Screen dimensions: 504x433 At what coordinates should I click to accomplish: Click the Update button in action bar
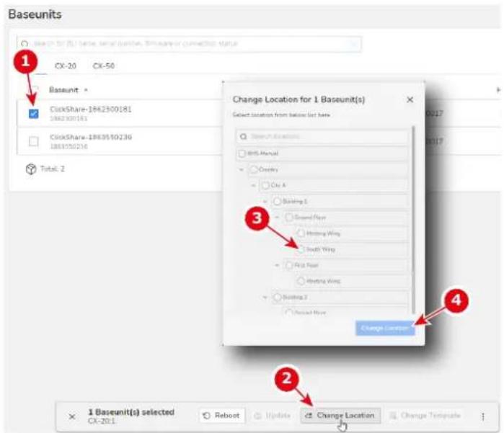click(273, 415)
